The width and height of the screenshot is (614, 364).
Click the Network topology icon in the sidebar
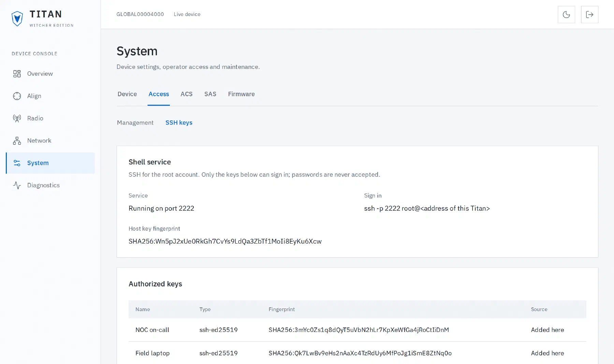17,141
